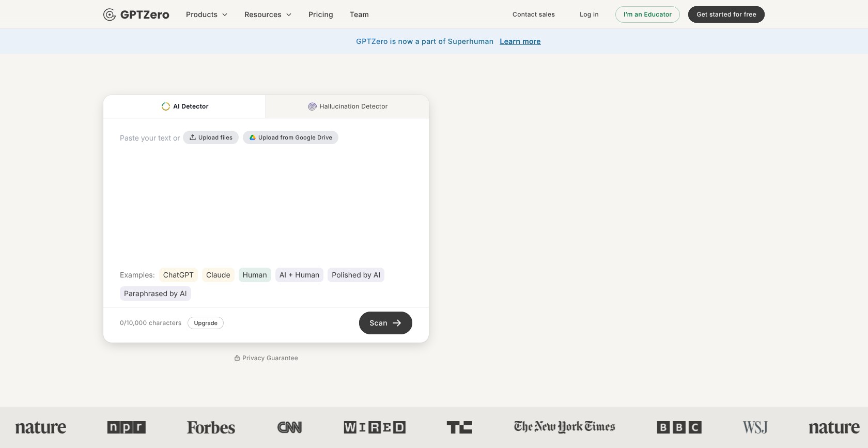868x448 pixels.
Task: Click the WIRED logo
Action: pyautogui.click(x=375, y=427)
